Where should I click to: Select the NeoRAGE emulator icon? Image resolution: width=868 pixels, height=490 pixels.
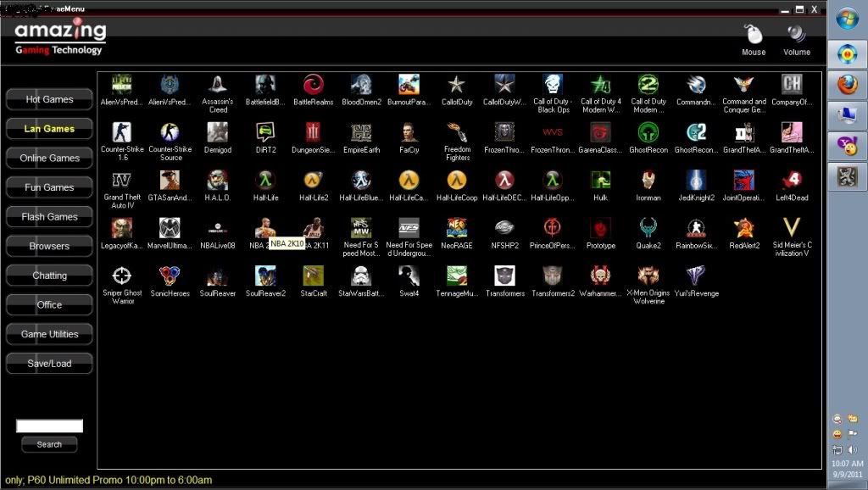[457, 228]
